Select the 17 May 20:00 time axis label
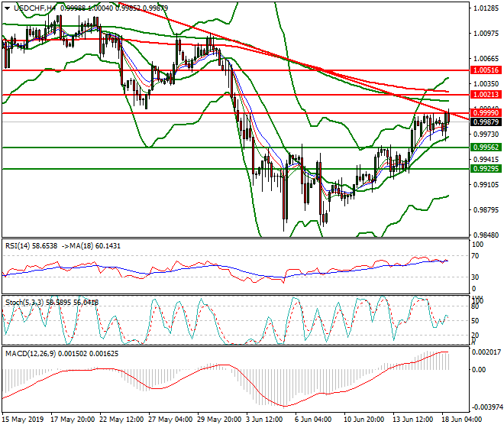The image size is (504, 428). [73, 420]
